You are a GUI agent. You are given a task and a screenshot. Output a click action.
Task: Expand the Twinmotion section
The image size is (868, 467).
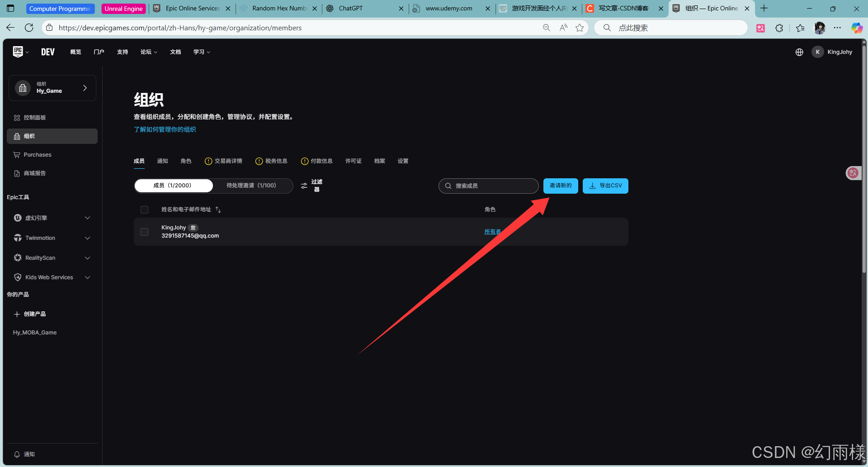(52, 238)
